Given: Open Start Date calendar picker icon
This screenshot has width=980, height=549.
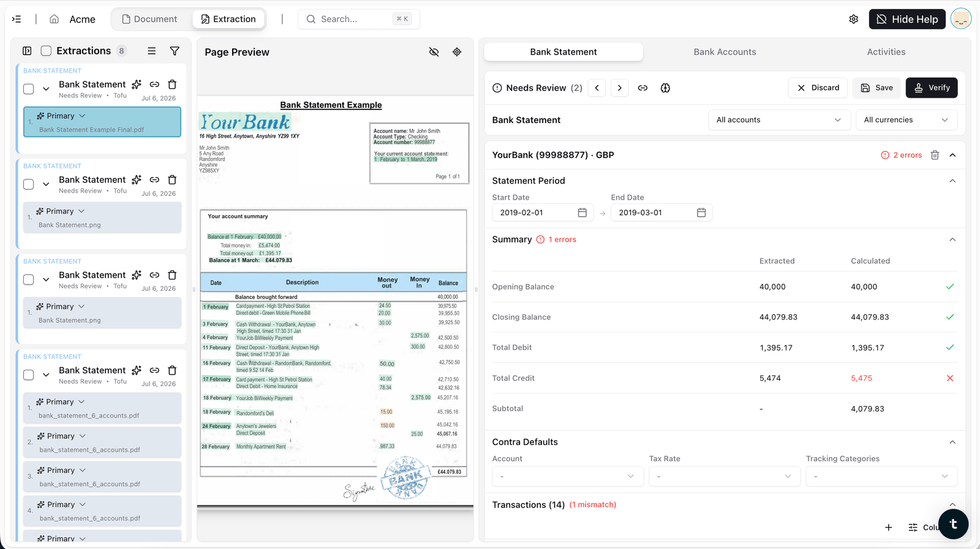Looking at the screenshot, I should point(582,212).
